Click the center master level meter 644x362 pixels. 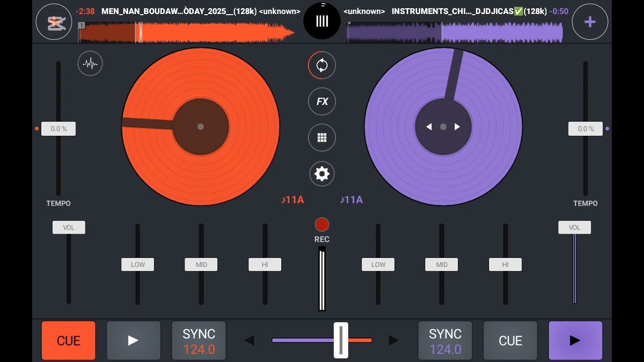[x=322, y=279]
